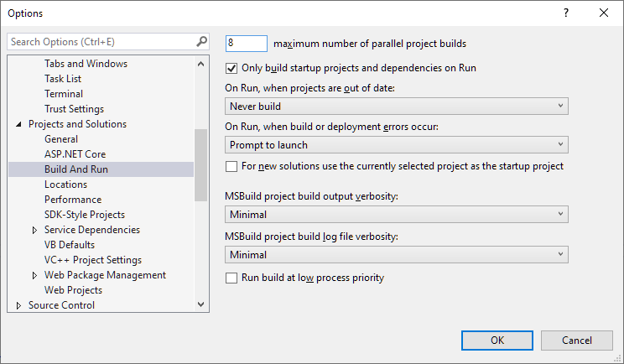The image size is (624, 364).
Task: Select VC++ Project Settings in tree
Action: (92, 260)
